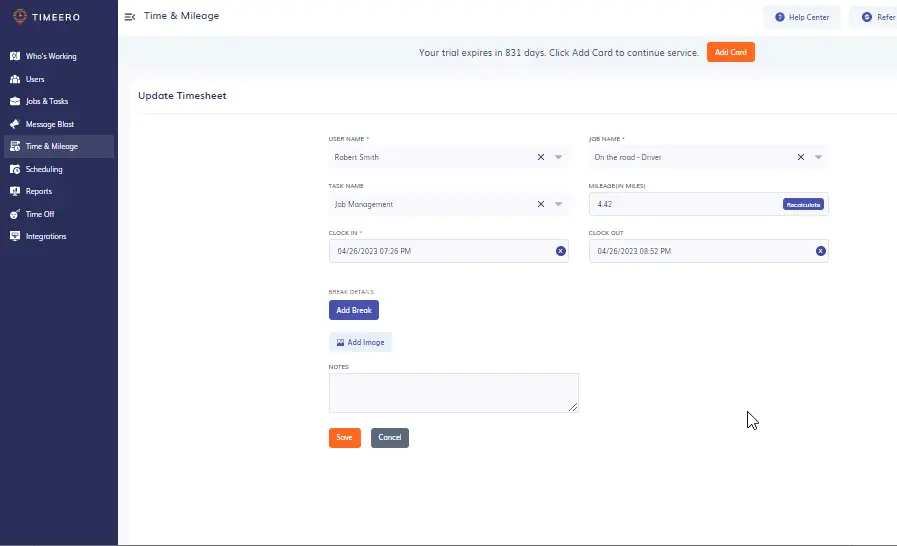Click the Update Timesheet heading
This screenshot has height=546, width=897.
coord(182,96)
